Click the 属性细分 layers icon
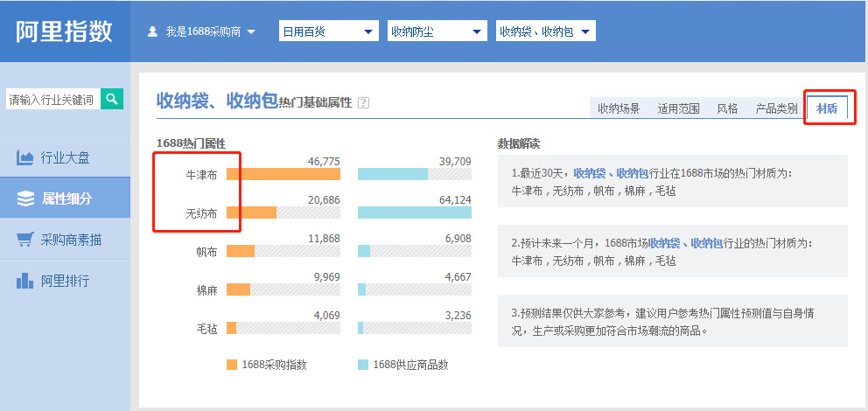Viewport: 868px width, 411px height. pyautogui.click(x=25, y=199)
